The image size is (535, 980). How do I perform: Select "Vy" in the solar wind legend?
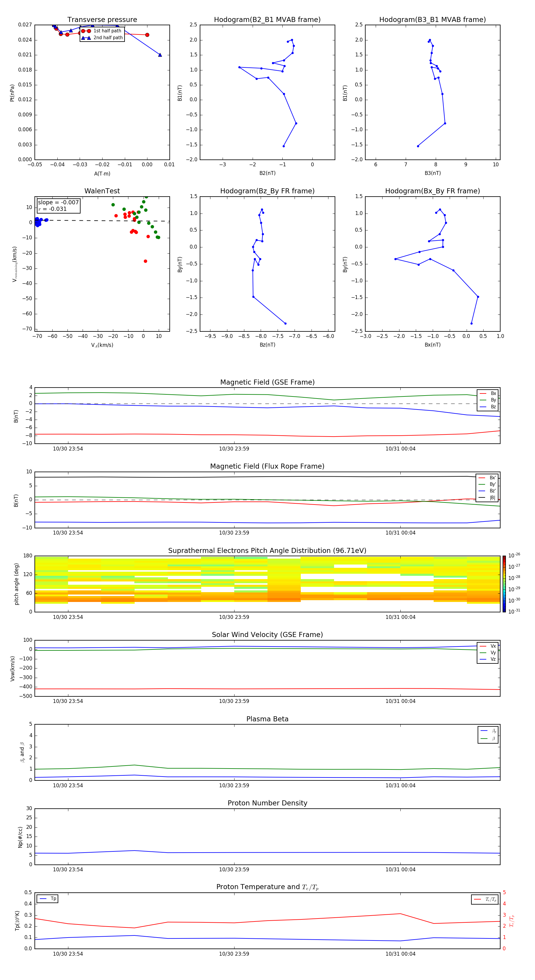click(x=488, y=652)
